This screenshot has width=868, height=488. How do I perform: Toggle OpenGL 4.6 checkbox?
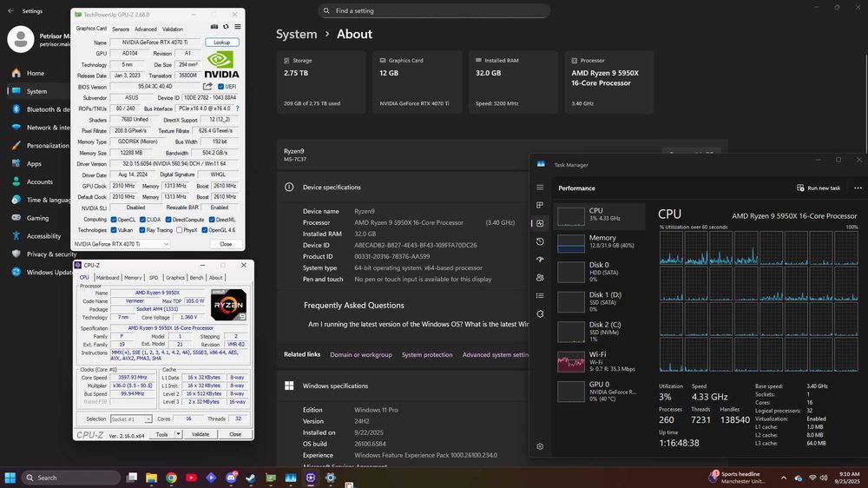pyautogui.click(x=205, y=230)
